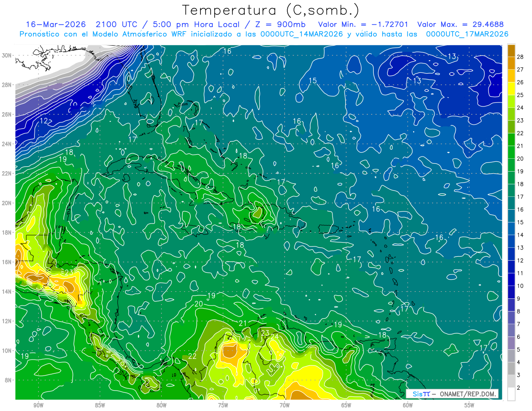Click the latitude axis label "26N"
The image size is (532, 411).
[7, 114]
